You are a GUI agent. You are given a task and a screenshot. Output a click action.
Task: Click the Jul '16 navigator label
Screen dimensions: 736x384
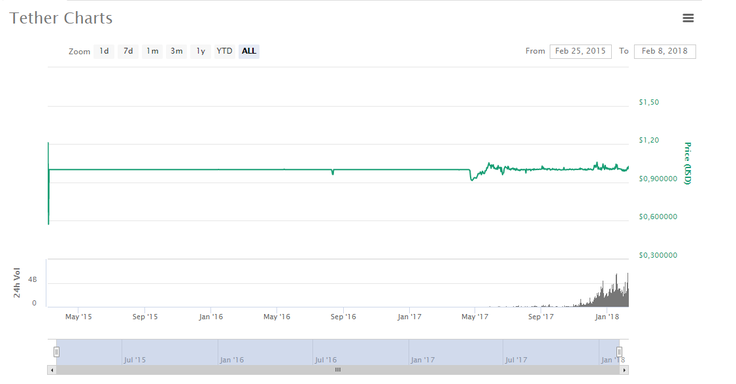click(326, 360)
